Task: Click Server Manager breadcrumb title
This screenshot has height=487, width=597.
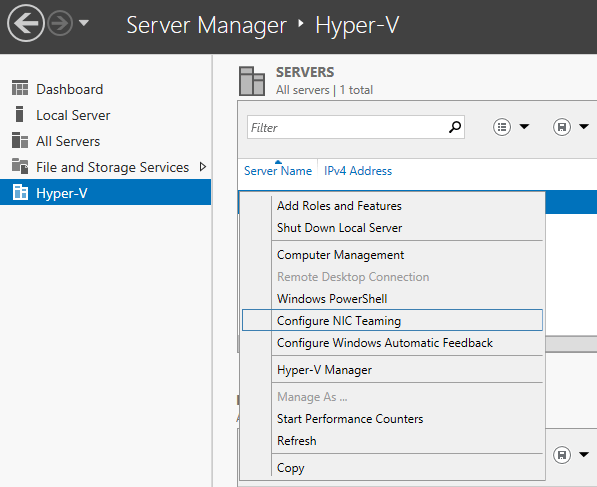Action: coord(206,26)
